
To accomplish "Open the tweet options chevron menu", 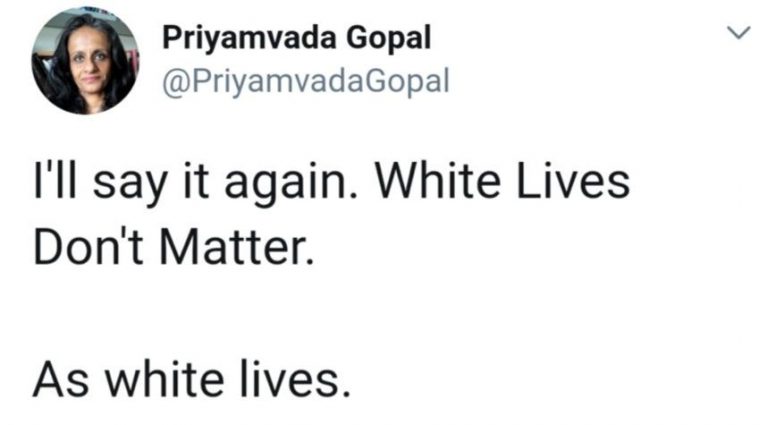I will click(736, 35).
